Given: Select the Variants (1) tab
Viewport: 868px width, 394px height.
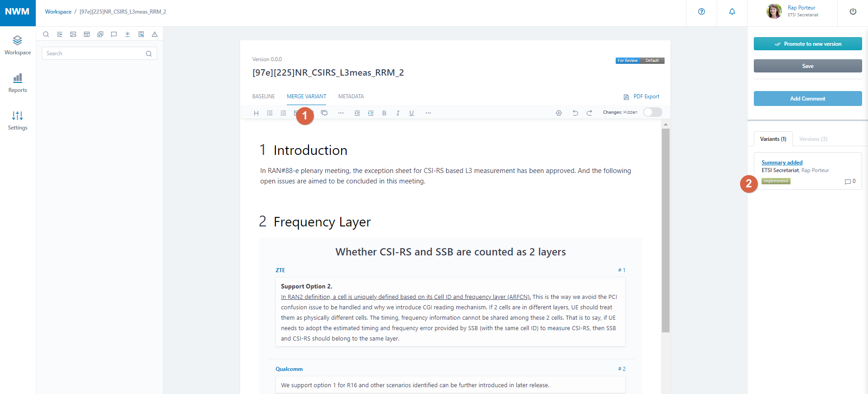Looking at the screenshot, I should (773, 139).
